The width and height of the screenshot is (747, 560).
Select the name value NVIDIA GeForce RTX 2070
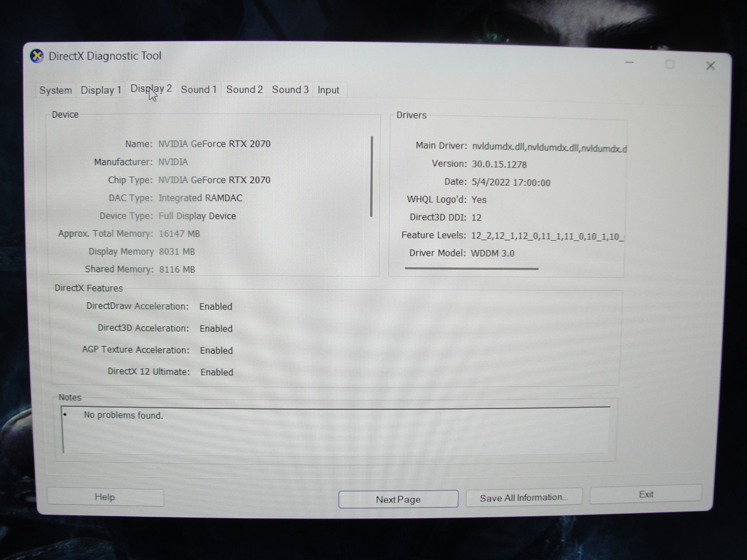(x=214, y=144)
